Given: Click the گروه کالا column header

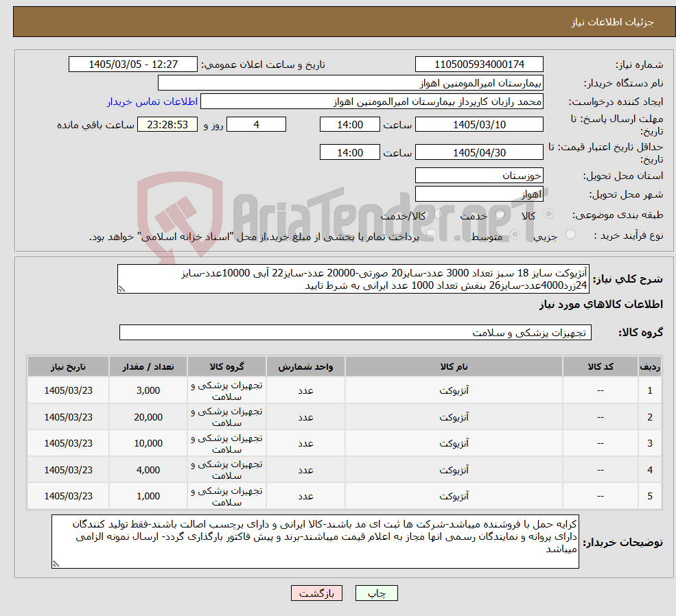Looking at the screenshot, I should [226, 366].
